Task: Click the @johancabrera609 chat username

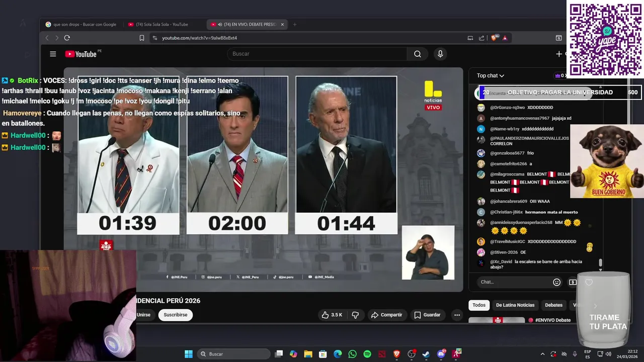Action: [x=509, y=201]
